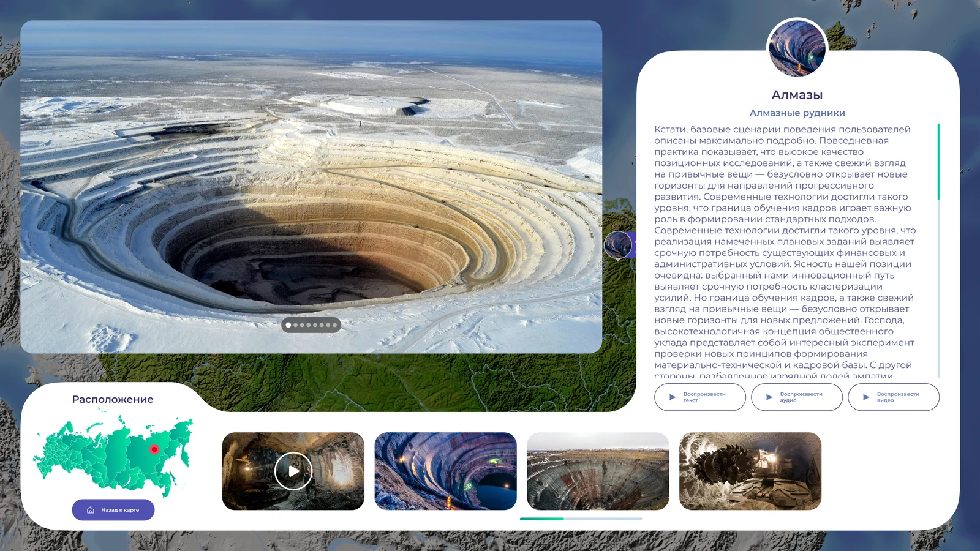Click the «Расположение» label
980x551 pixels.
113,399
